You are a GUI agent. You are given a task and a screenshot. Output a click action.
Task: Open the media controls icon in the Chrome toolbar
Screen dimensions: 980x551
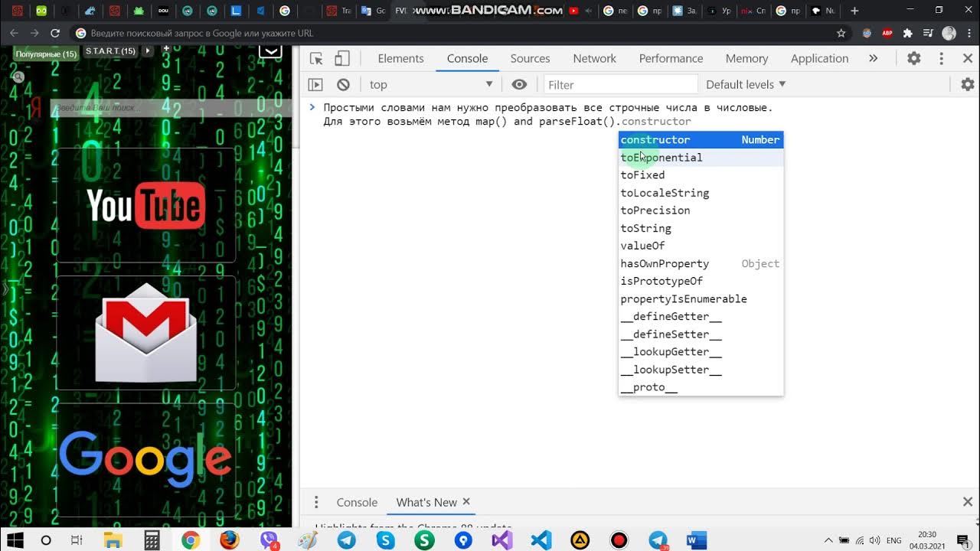(x=929, y=33)
